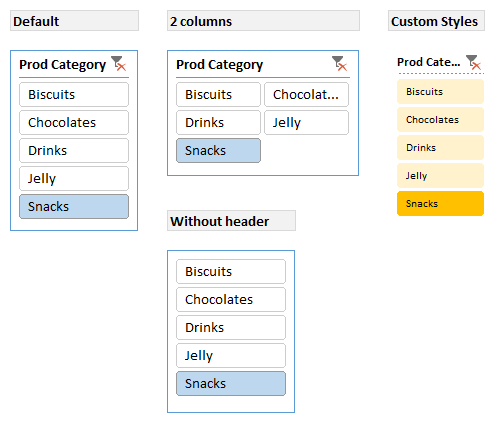This screenshot has height=424, width=488.
Task: Select Biscuits in the Default slicer
Action: click(74, 95)
